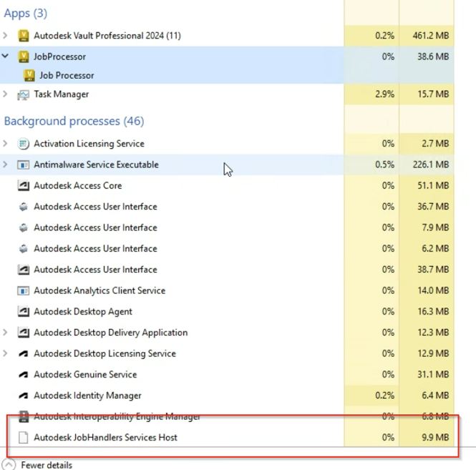Viewport: 476px width, 470px height.
Task: Click the Antimalware Service Executable icon
Action: click(x=24, y=165)
